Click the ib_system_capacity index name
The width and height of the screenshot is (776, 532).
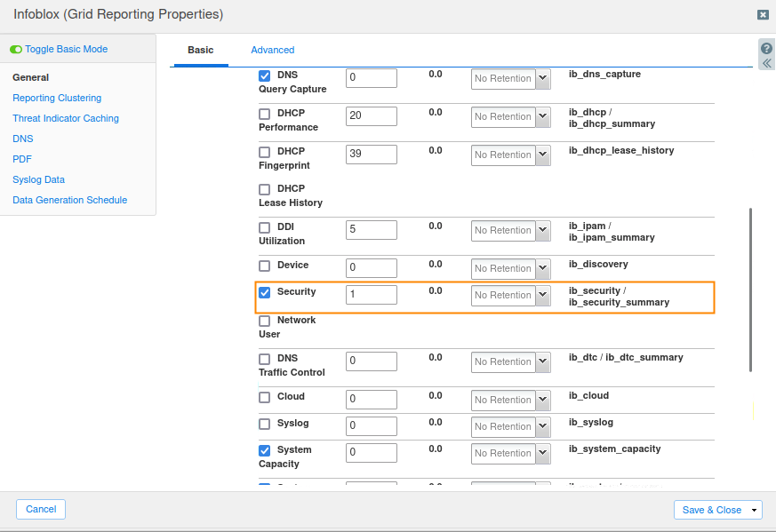coord(614,449)
